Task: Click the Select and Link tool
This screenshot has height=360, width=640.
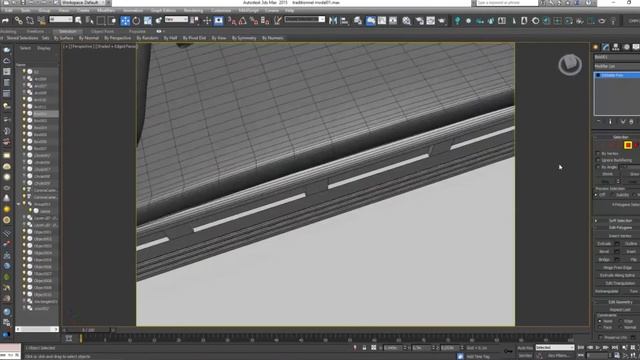Action: coord(19,20)
